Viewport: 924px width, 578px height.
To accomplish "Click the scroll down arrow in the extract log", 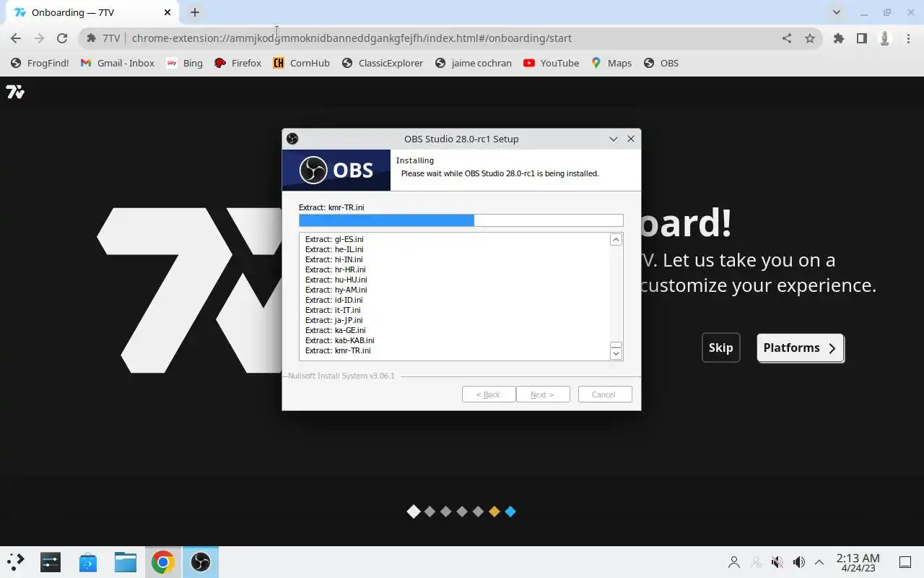I will 616,353.
